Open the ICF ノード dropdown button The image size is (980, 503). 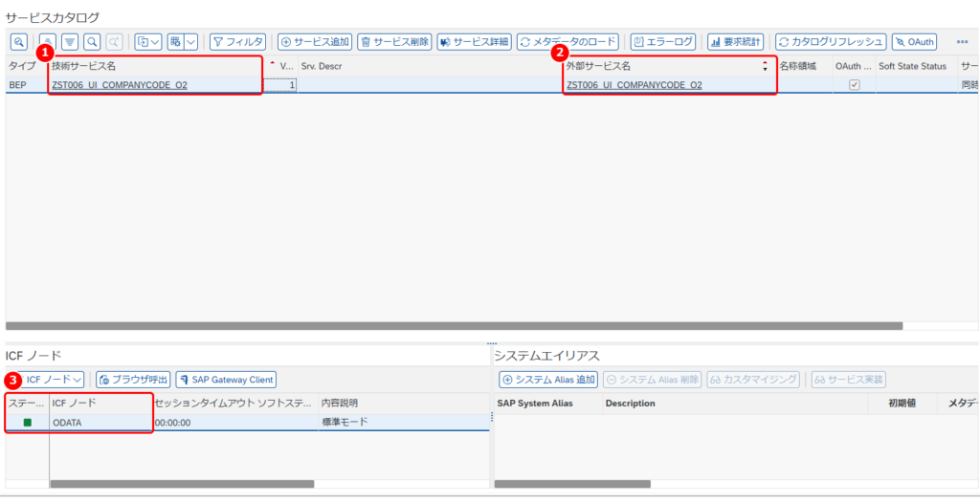click(52, 380)
